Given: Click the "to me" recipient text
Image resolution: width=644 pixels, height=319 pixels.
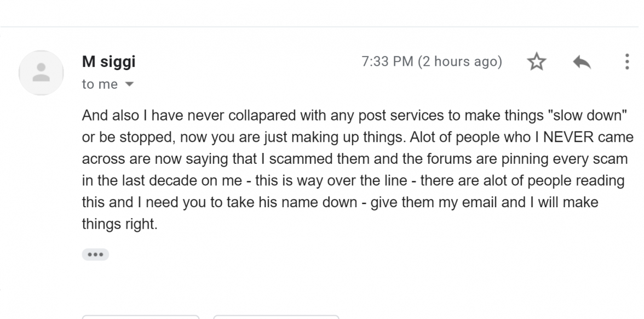Looking at the screenshot, I should tap(100, 84).
